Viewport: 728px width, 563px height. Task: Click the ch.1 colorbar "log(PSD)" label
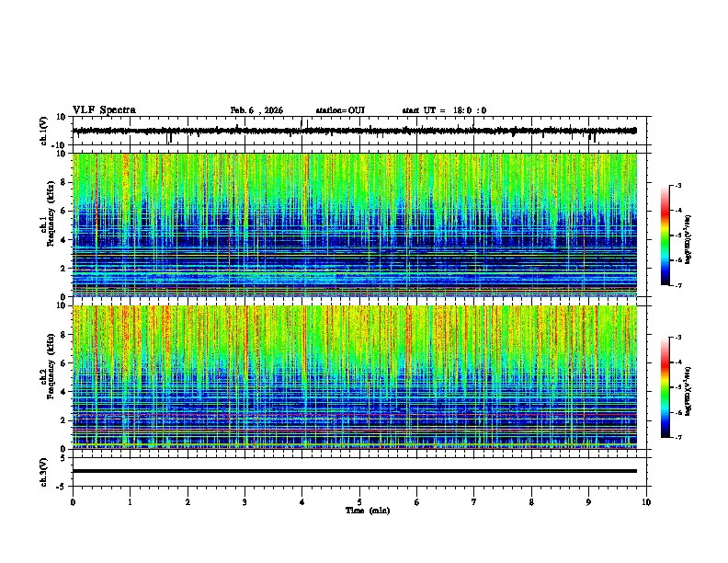click(688, 239)
